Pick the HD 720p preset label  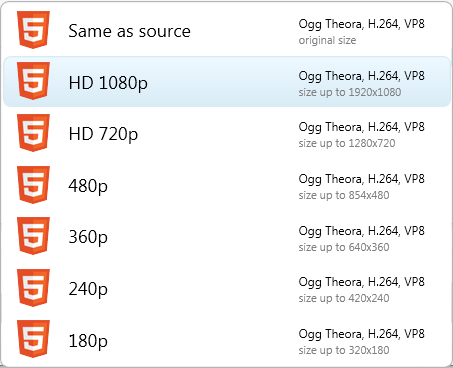(x=103, y=134)
